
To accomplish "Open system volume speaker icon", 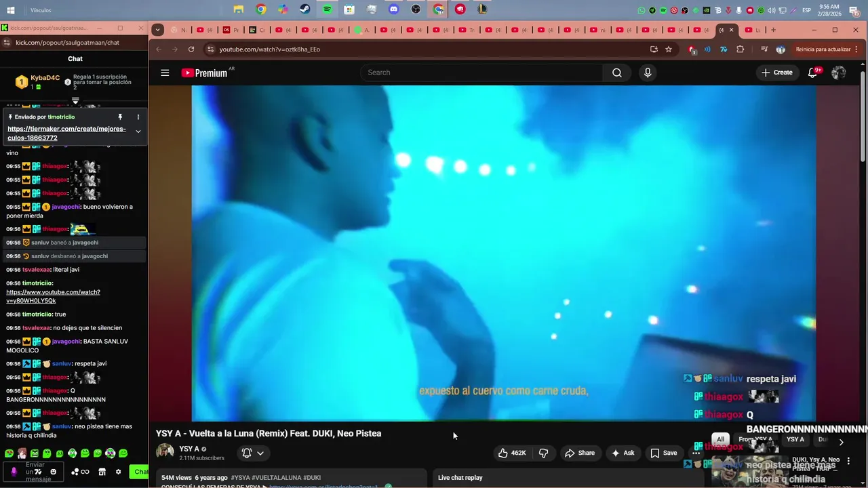I will 772,10.
